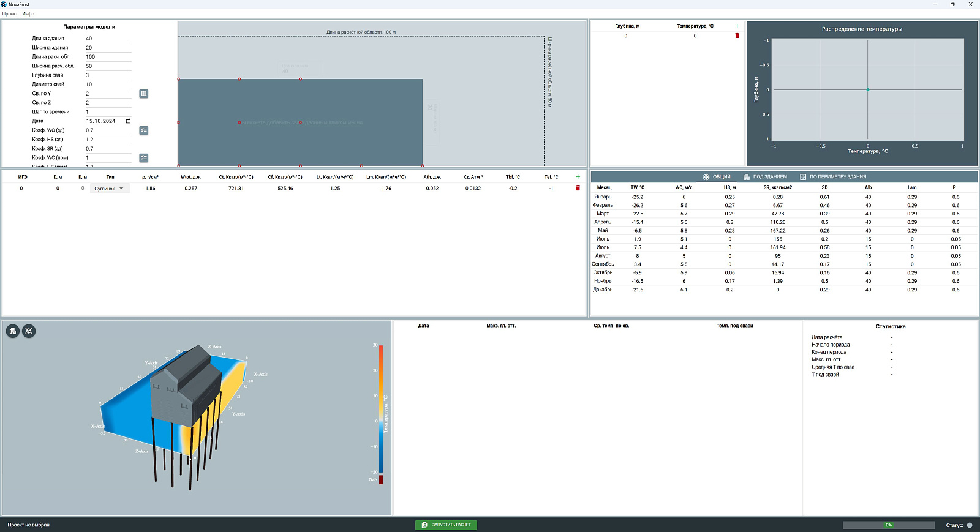Click the ρ value 1.86 in soil table
The image size is (980, 532).
click(x=150, y=189)
